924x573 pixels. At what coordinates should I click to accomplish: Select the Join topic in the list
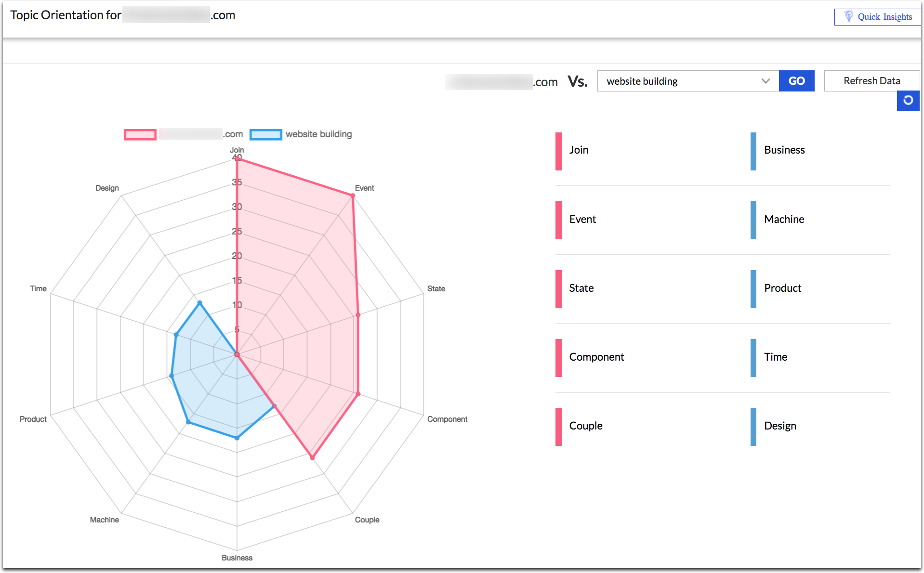579,150
